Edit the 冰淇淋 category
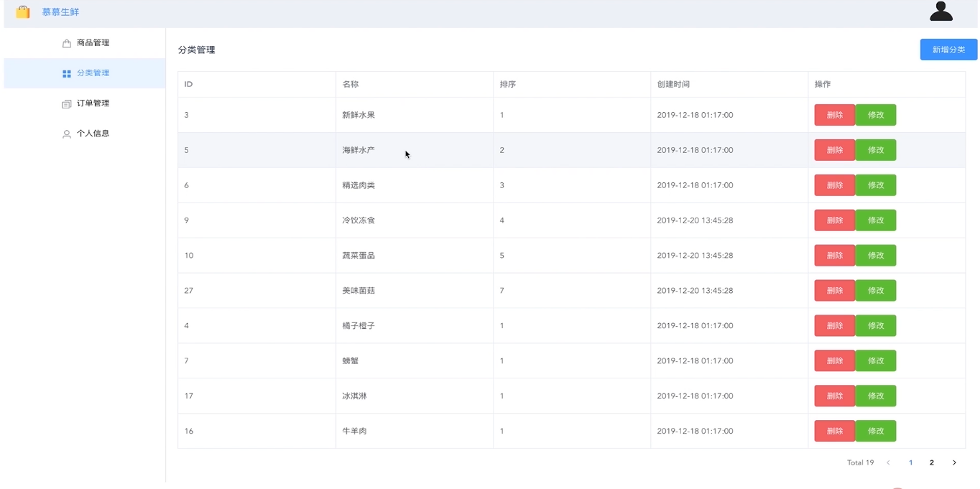This screenshot has height=489, width=980. coord(876,396)
